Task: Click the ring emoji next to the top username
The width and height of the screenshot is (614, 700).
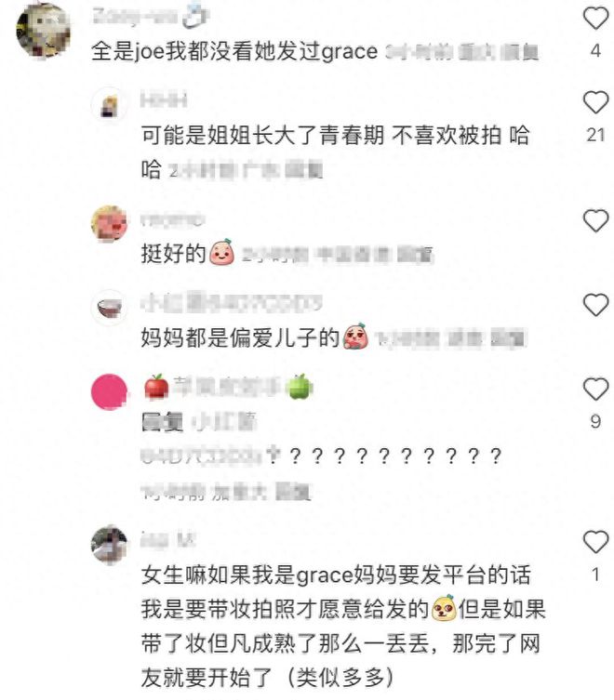Action: (196, 17)
